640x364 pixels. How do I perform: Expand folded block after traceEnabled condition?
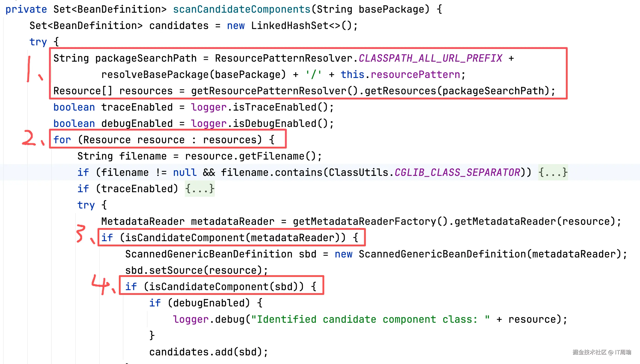200,189
